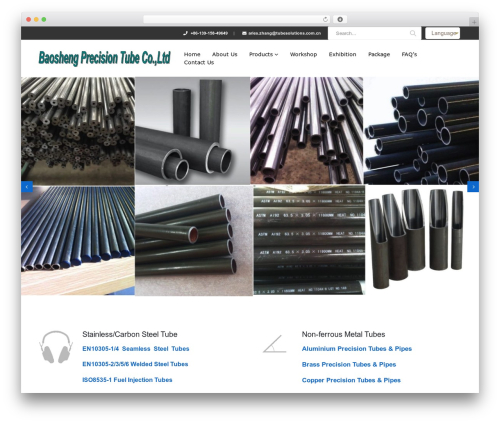This screenshot has height=423, width=500.
Task: Click the thick-walled tube bundle photo
Action: [x=78, y=131]
